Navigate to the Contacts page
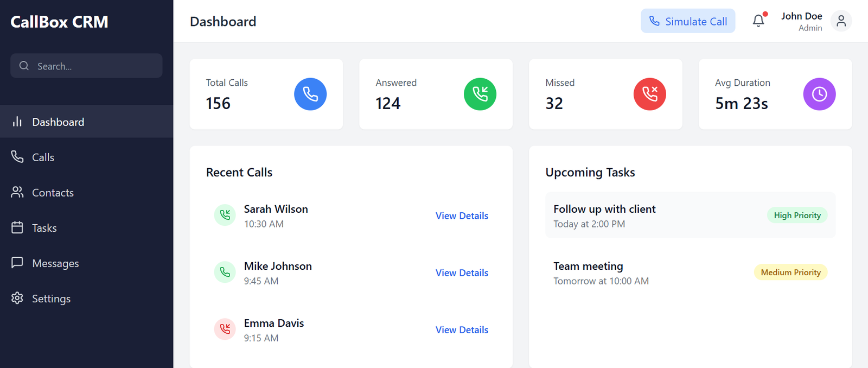 pyautogui.click(x=53, y=192)
